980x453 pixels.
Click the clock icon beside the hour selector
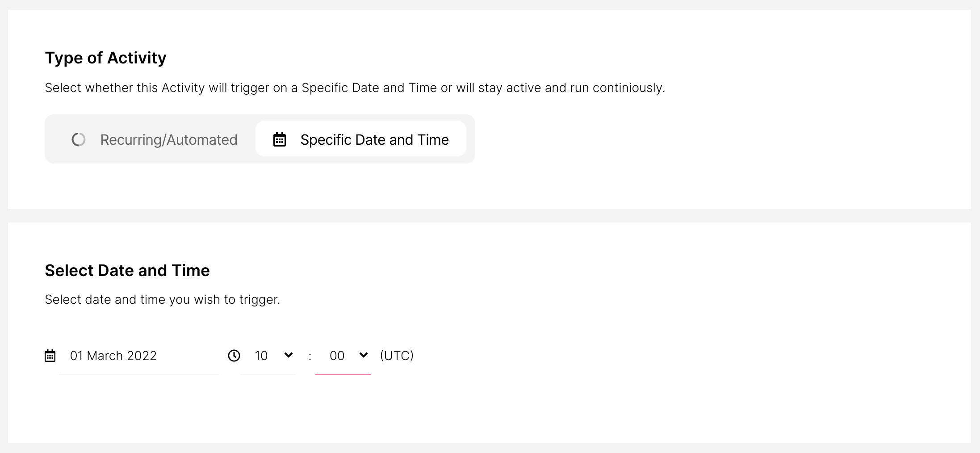coord(234,356)
